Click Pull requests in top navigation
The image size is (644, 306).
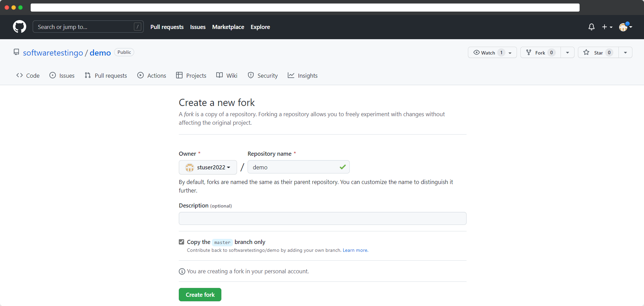(x=167, y=27)
